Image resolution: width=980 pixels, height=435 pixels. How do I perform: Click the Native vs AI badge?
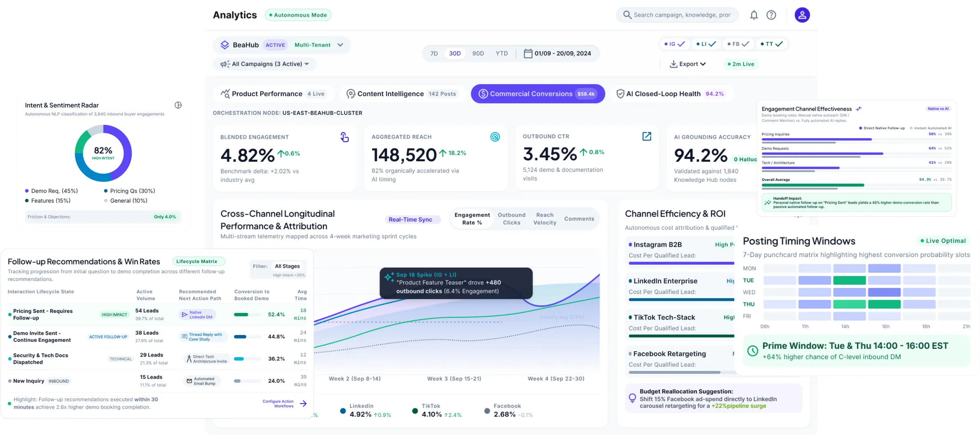coord(938,109)
